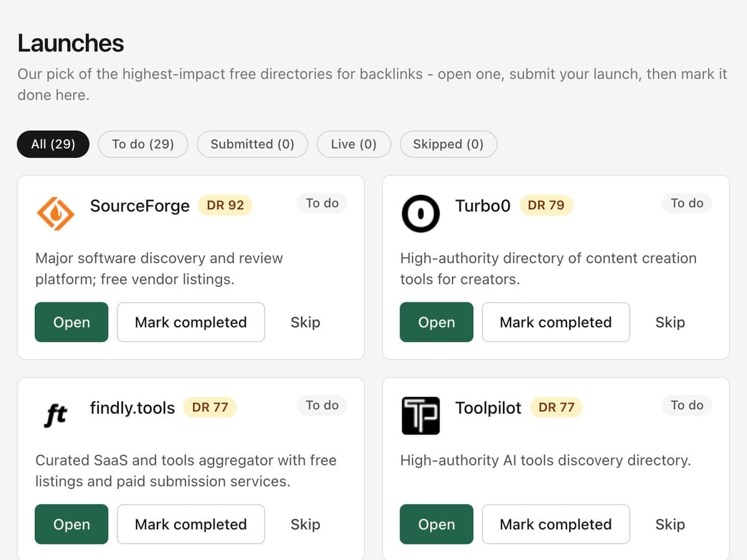
Task: Skip the findly.tools listing
Action: (x=306, y=525)
